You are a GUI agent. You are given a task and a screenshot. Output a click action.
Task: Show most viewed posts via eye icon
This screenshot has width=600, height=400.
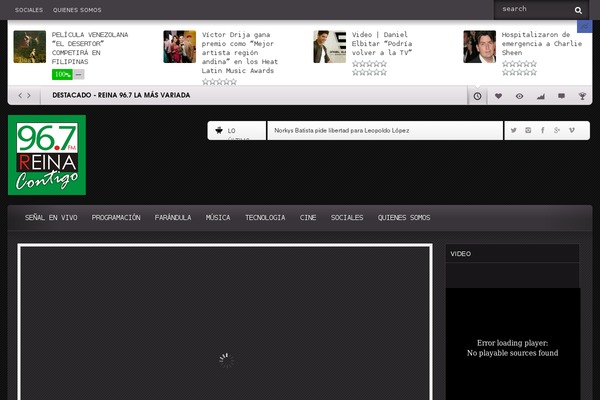pyautogui.click(x=519, y=96)
